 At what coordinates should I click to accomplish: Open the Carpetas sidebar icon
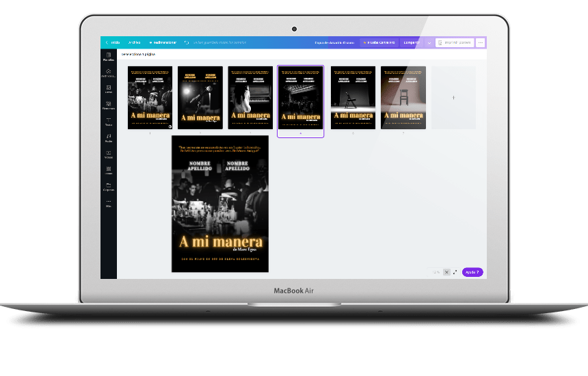click(x=109, y=187)
